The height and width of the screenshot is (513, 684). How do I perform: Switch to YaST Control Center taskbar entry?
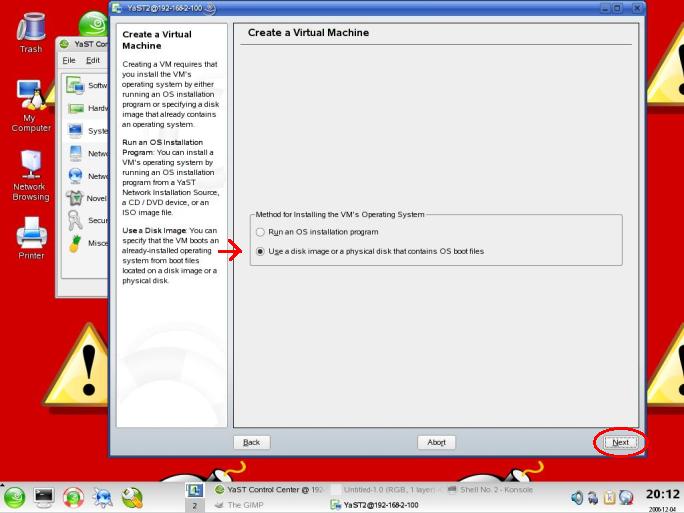pyautogui.click(x=270, y=490)
